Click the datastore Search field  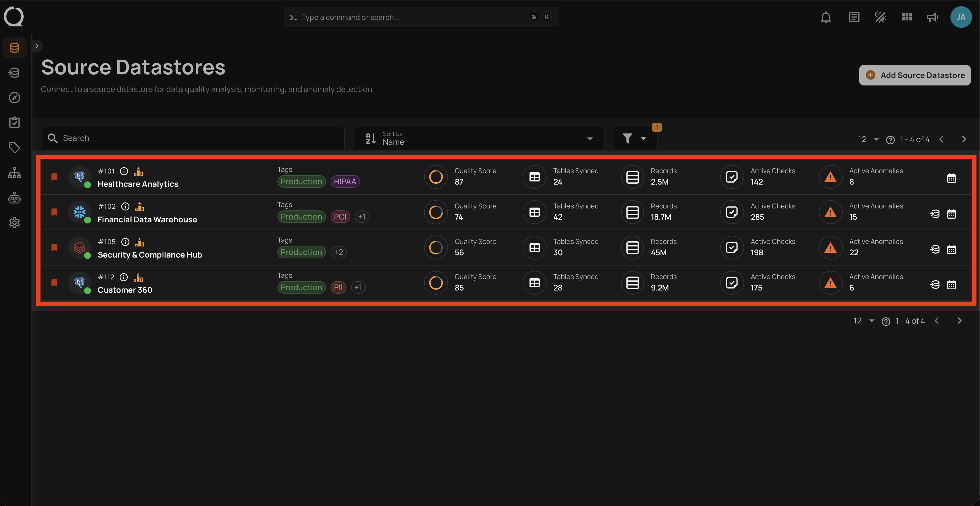point(192,138)
